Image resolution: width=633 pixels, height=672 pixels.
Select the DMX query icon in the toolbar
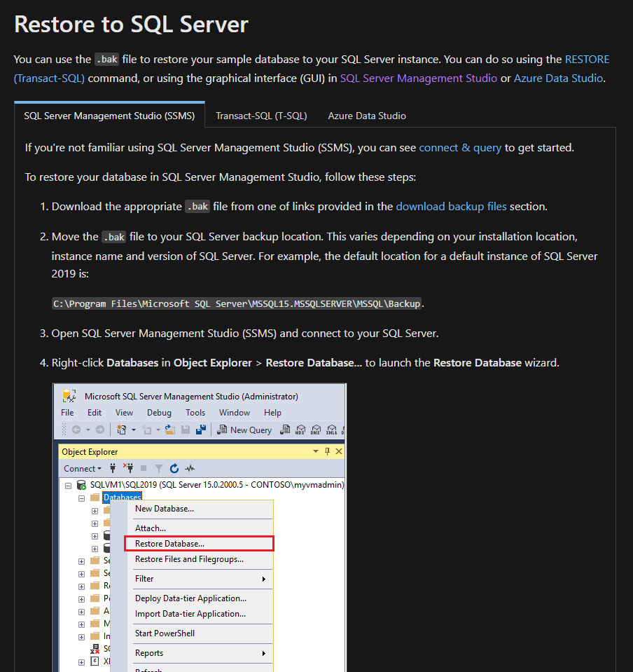pos(314,430)
